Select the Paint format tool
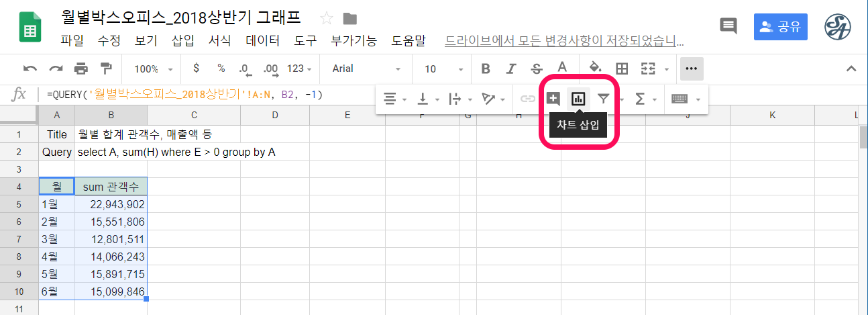This screenshot has height=315, width=868. pyautogui.click(x=106, y=69)
